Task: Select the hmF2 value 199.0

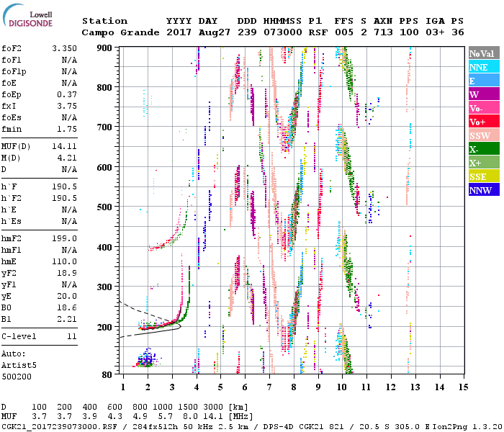Action: [x=65, y=238]
